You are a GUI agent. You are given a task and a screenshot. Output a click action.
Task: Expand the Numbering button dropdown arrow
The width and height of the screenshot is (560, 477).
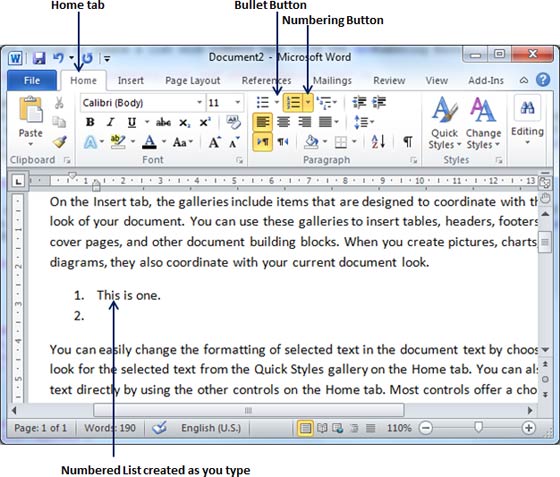pos(308,103)
